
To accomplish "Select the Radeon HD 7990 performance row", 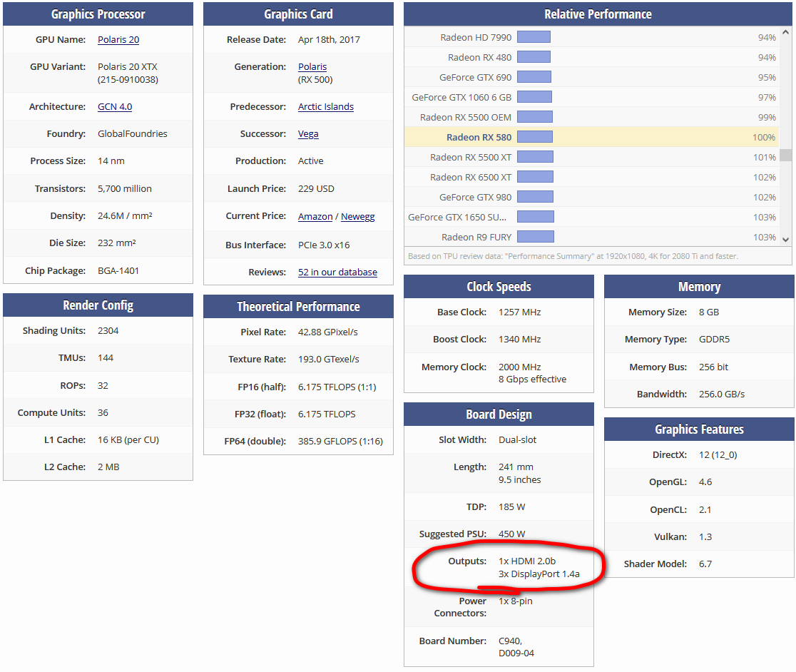I will [591, 37].
